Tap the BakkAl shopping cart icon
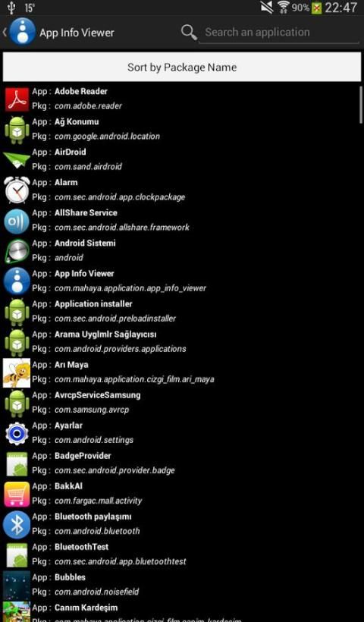 [17, 495]
